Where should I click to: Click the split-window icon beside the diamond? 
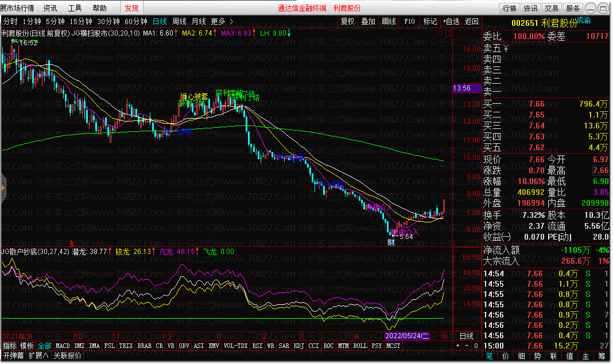(448, 34)
